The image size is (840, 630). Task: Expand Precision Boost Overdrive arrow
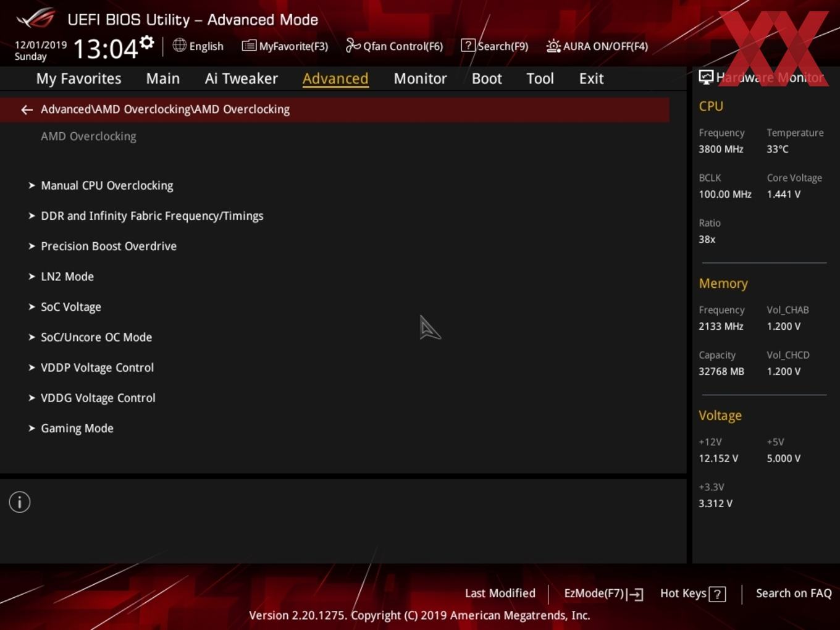pos(31,246)
